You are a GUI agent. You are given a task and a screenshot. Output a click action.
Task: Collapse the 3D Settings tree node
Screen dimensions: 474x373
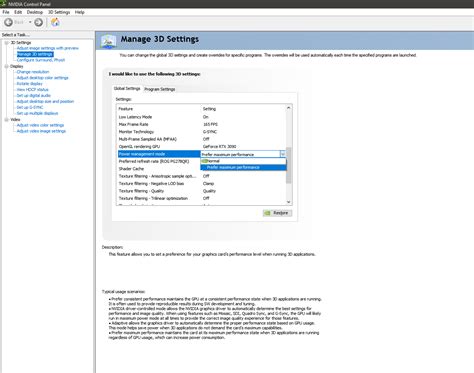pyautogui.click(x=6, y=43)
